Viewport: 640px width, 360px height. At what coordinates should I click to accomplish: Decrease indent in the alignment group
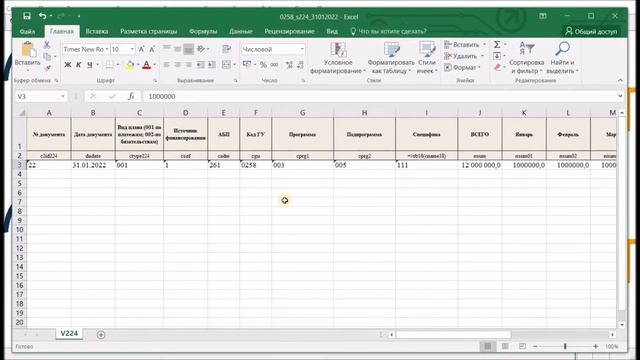[x=200, y=65]
